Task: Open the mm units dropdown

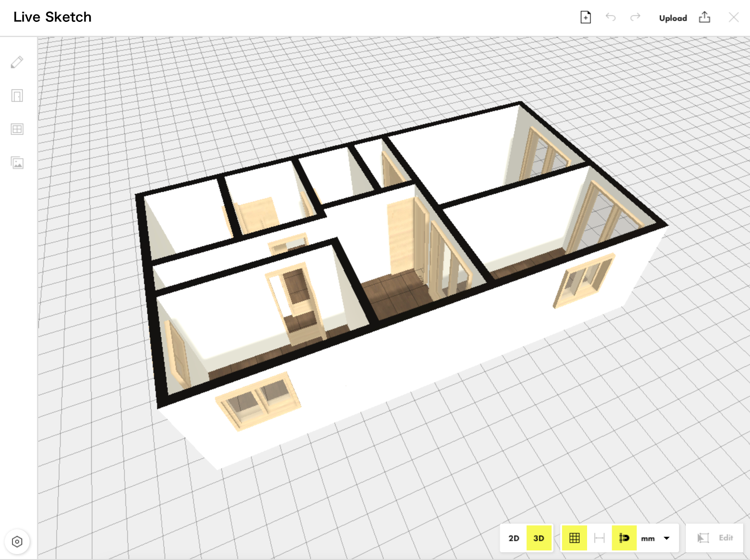Action: point(666,538)
